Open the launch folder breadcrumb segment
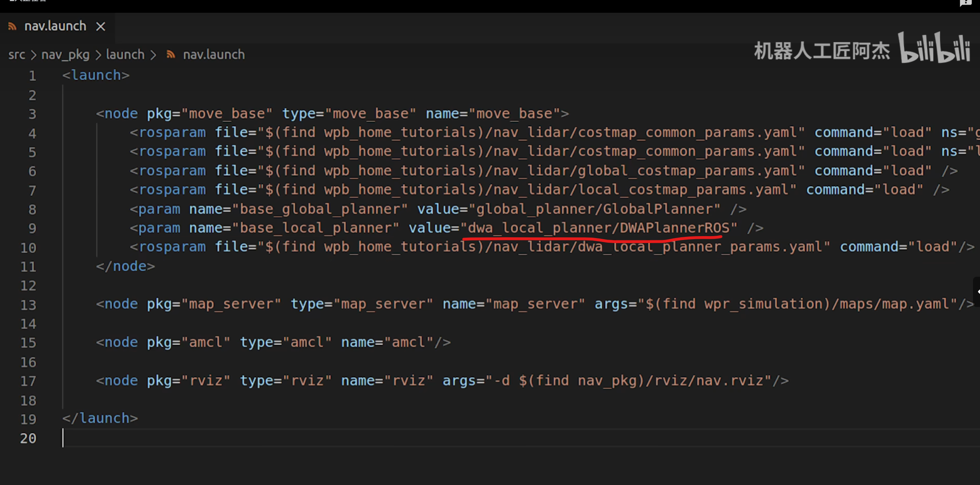The height and width of the screenshot is (485, 980). [x=125, y=55]
